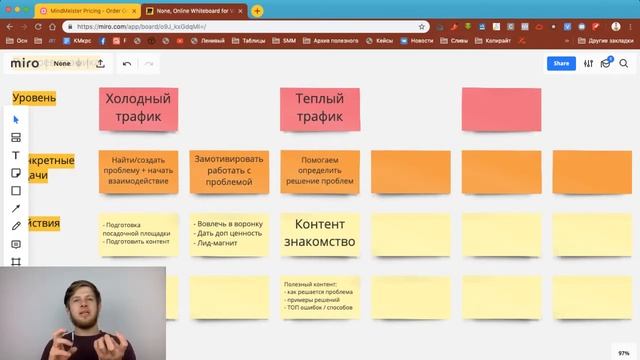The height and width of the screenshot is (360, 640).
Task: Go back in browser history
Action: pos(10,27)
